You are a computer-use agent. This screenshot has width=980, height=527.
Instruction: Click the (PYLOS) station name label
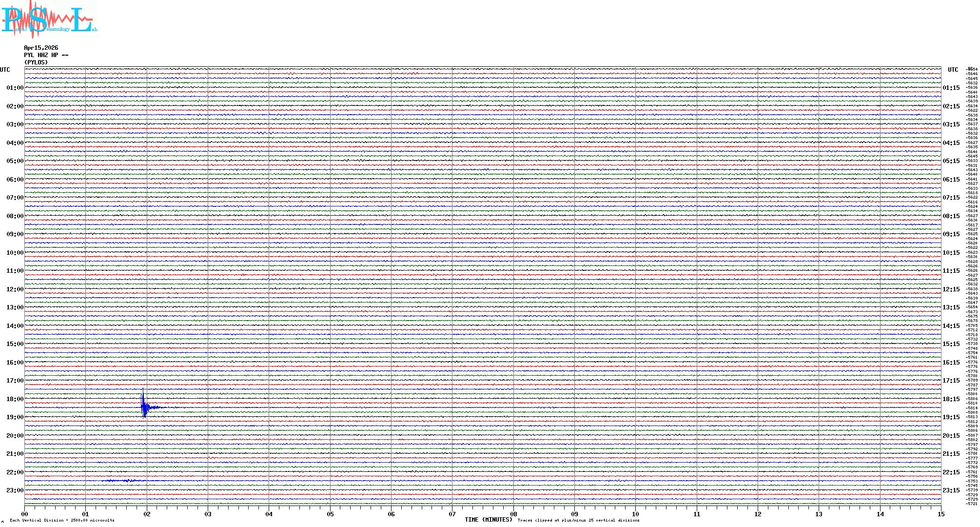(x=36, y=62)
